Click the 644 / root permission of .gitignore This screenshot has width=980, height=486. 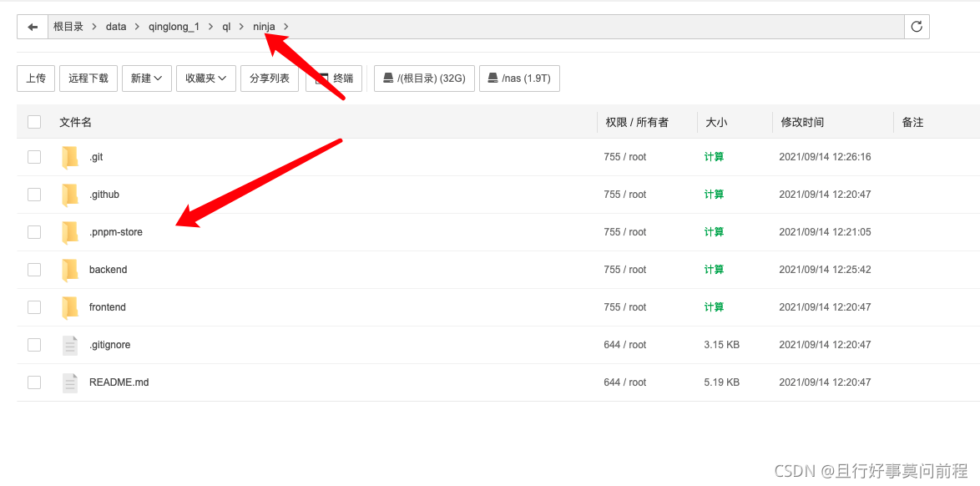(x=625, y=345)
